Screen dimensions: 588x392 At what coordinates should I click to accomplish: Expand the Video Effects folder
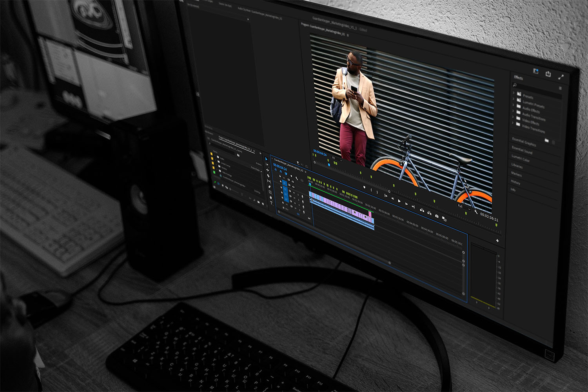coord(513,117)
